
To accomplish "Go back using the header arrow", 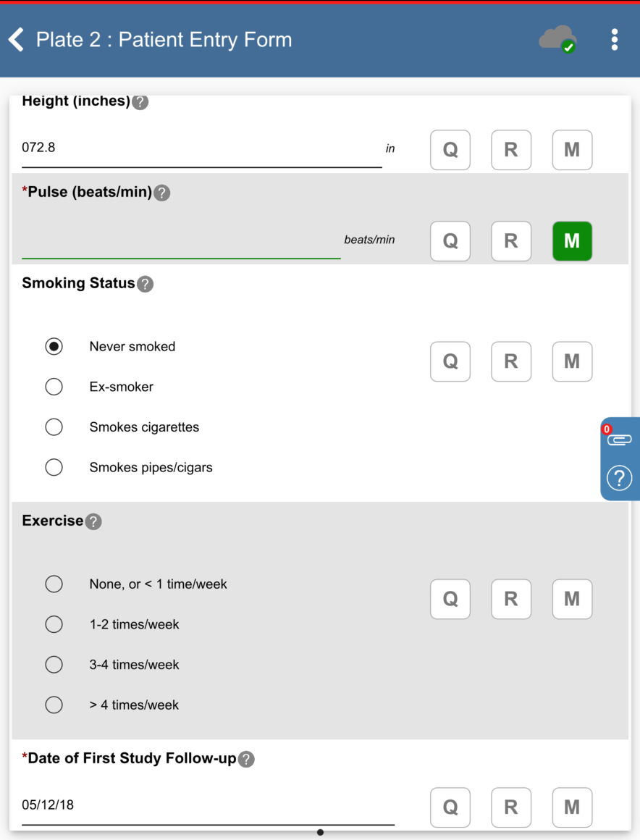I will [16, 39].
